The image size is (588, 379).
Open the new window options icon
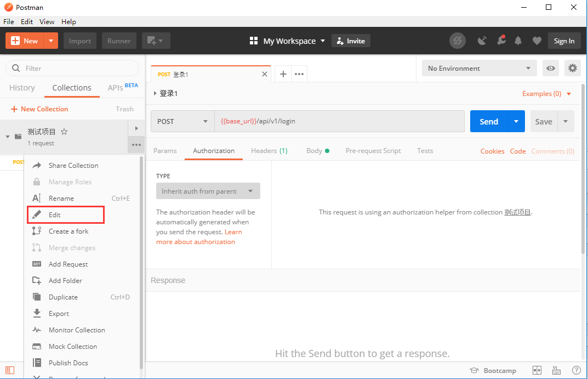tap(156, 41)
